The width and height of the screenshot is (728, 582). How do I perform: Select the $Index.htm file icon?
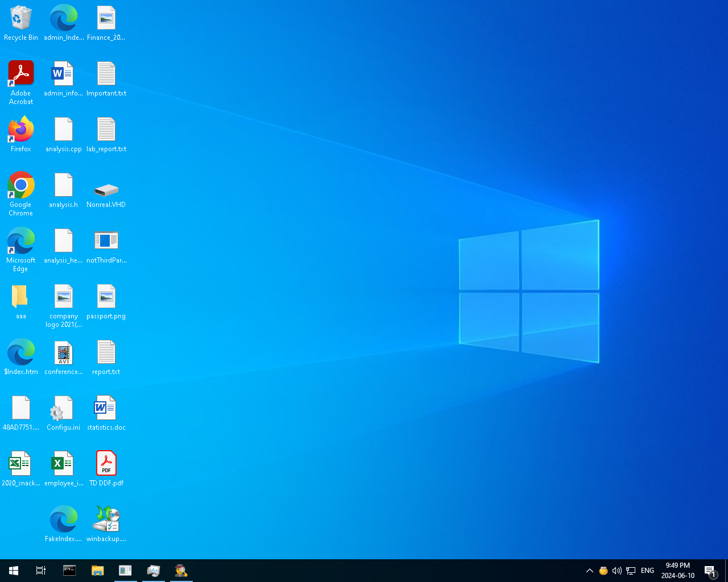(x=21, y=357)
